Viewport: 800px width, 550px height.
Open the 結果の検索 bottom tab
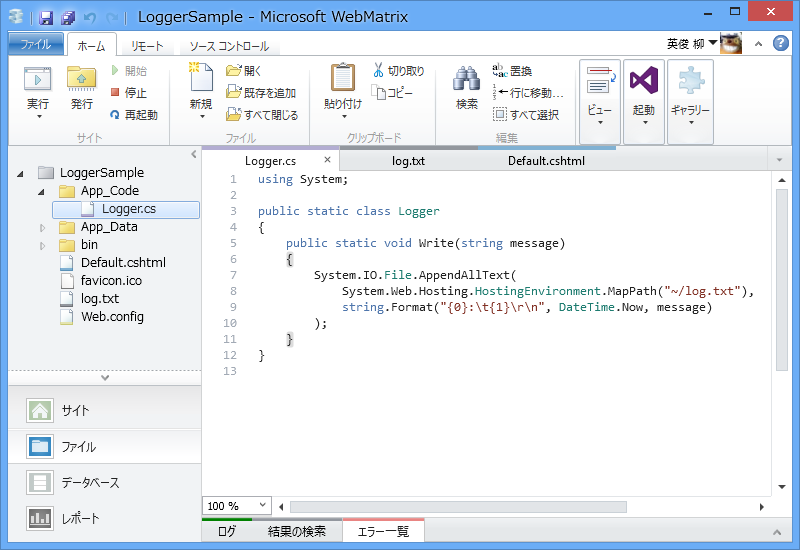(297, 531)
